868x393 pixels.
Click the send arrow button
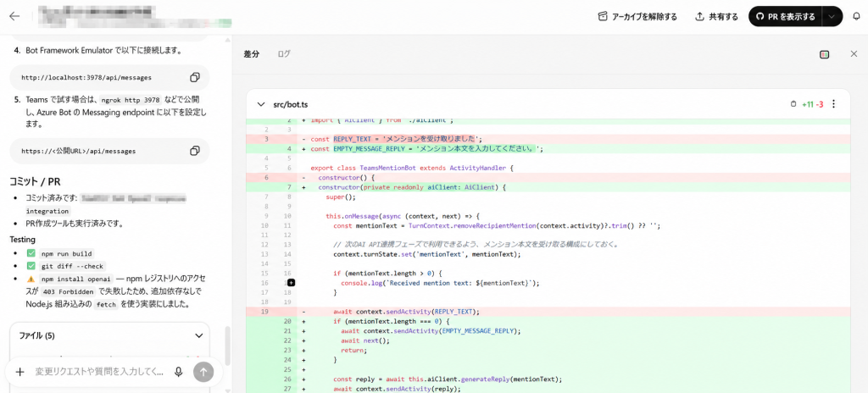coord(203,372)
